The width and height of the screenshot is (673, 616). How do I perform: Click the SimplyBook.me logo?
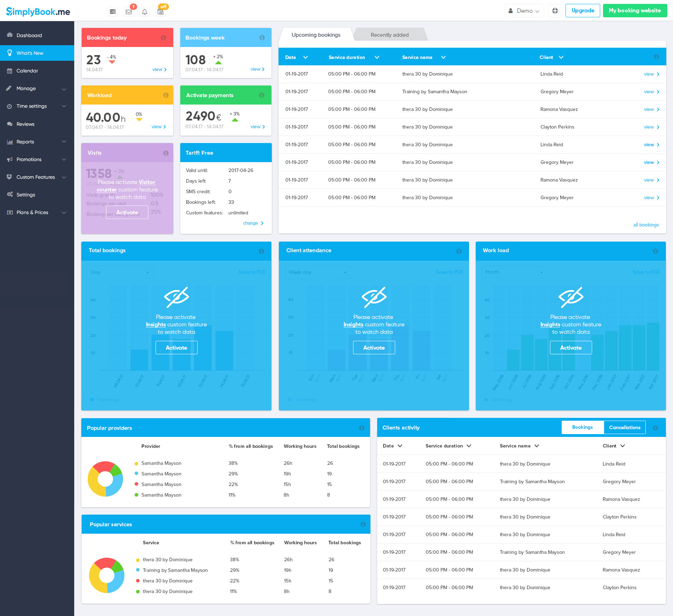pyautogui.click(x=38, y=12)
